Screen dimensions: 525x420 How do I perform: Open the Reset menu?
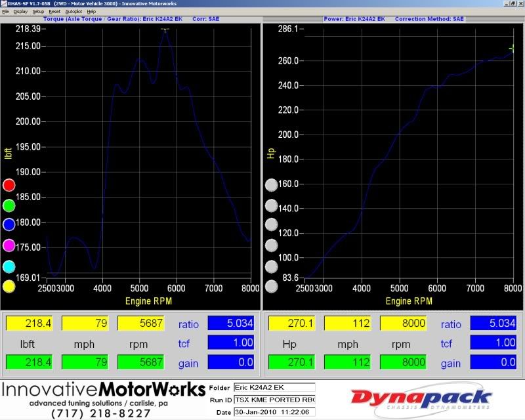[54, 12]
